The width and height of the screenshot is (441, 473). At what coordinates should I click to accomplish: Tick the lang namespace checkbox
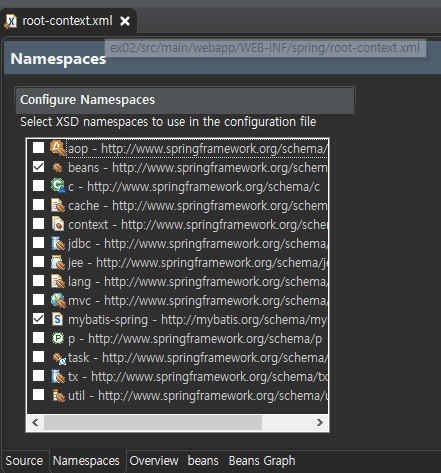[x=38, y=281]
